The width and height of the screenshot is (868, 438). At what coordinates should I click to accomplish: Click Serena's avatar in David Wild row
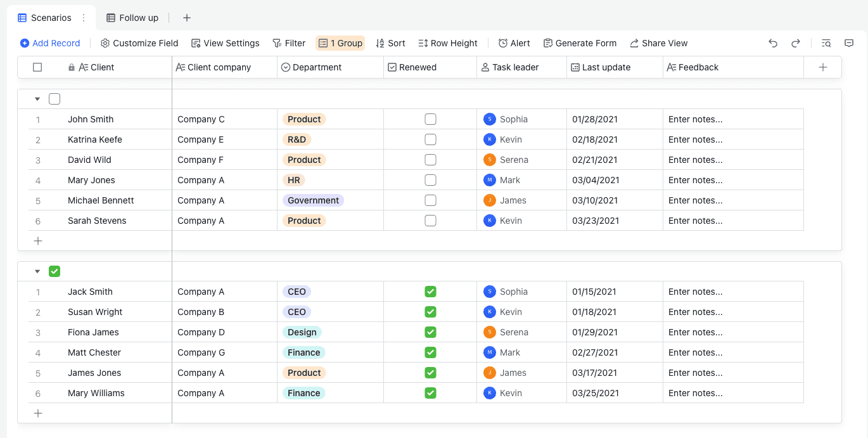[489, 160]
